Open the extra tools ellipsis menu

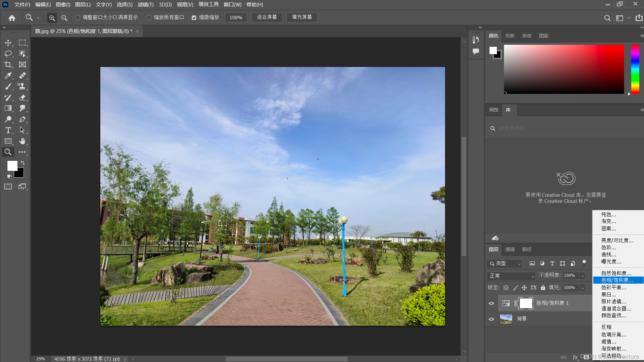(x=22, y=152)
